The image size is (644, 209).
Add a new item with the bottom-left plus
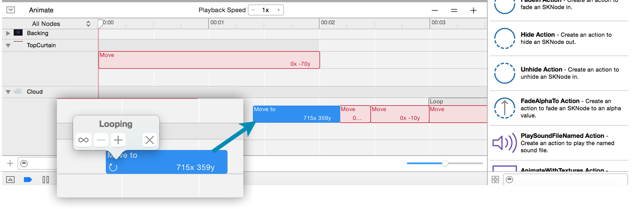pos(10,163)
